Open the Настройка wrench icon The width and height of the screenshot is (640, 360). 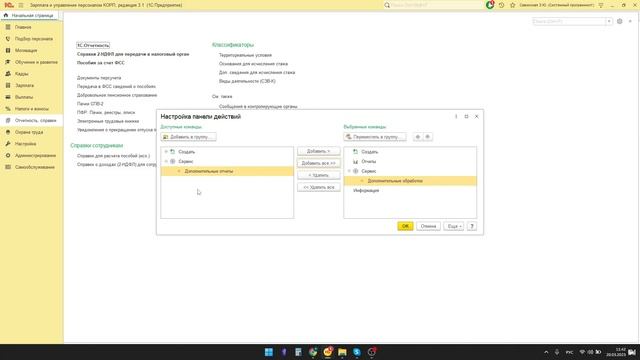(8, 144)
